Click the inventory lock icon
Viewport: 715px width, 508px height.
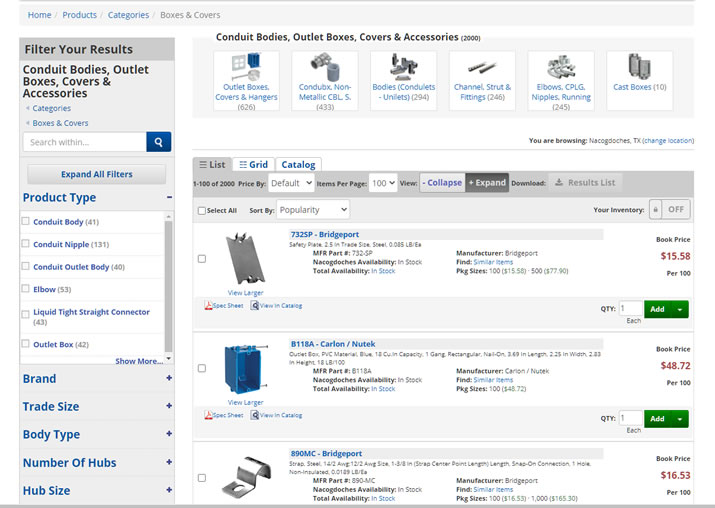pos(655,210)
